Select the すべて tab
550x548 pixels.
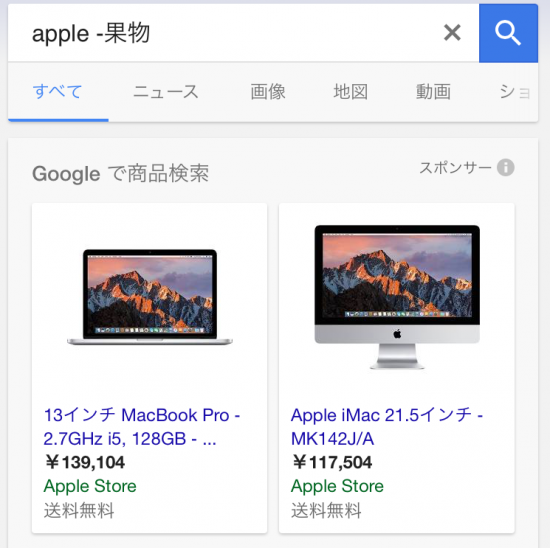58,92
